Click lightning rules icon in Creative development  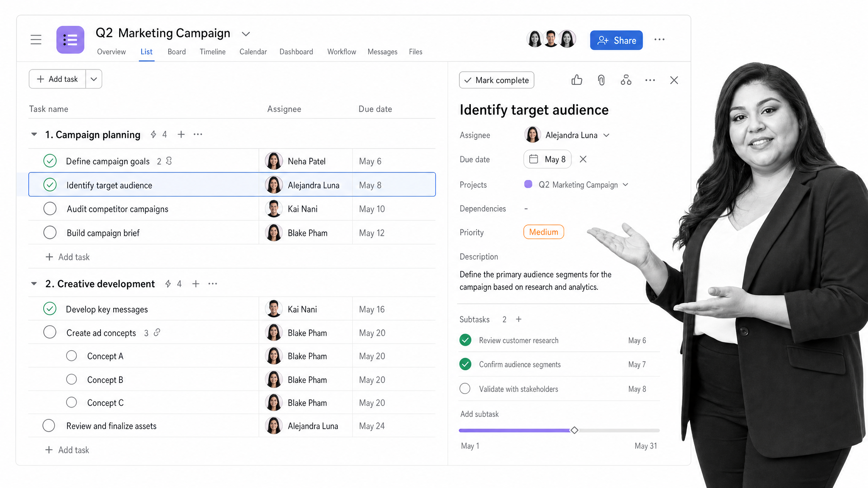168,284
